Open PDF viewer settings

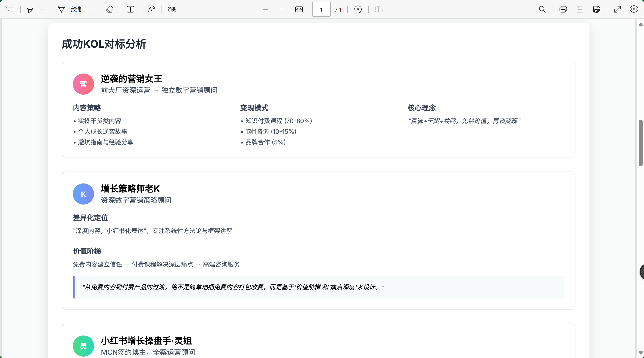click(634, 9)
